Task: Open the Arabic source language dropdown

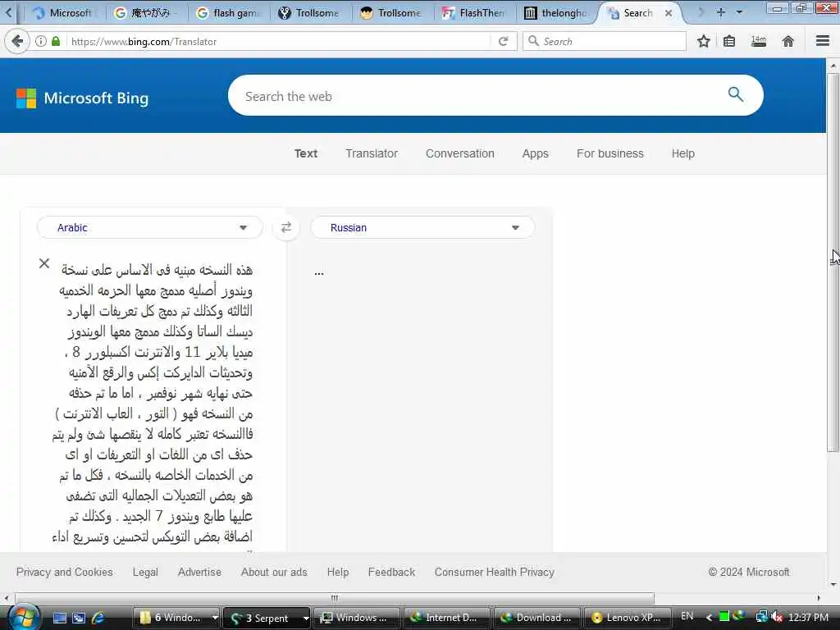Action: click(x=150, y=227)
